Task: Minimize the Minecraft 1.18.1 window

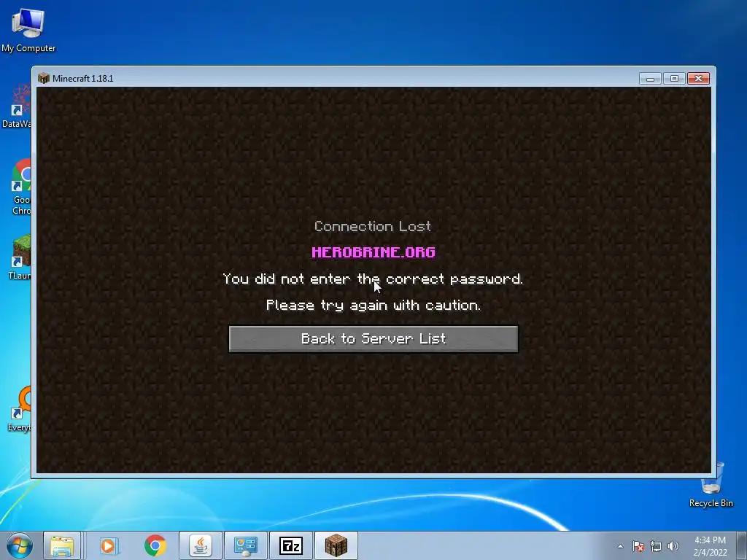Action: (650, 79)
